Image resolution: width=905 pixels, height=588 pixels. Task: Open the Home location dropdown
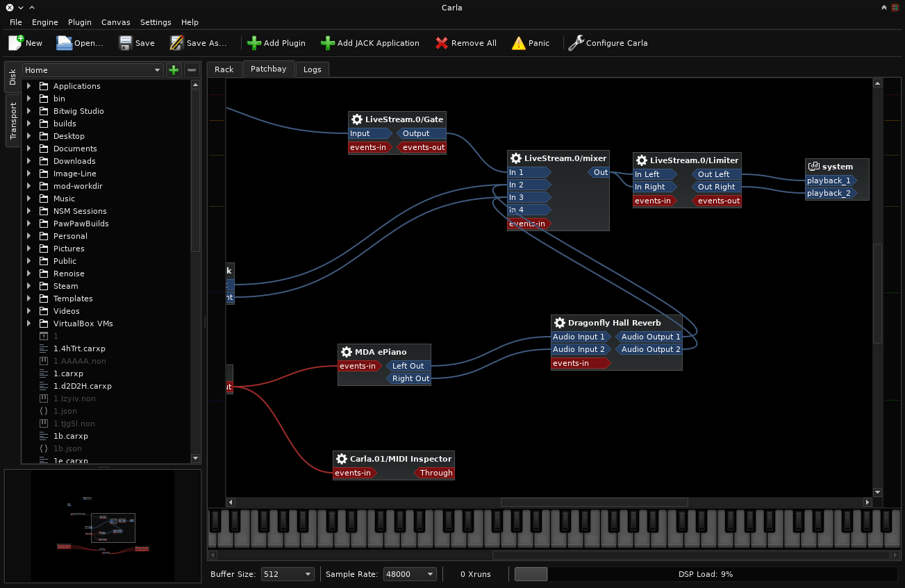coord(93,70)
